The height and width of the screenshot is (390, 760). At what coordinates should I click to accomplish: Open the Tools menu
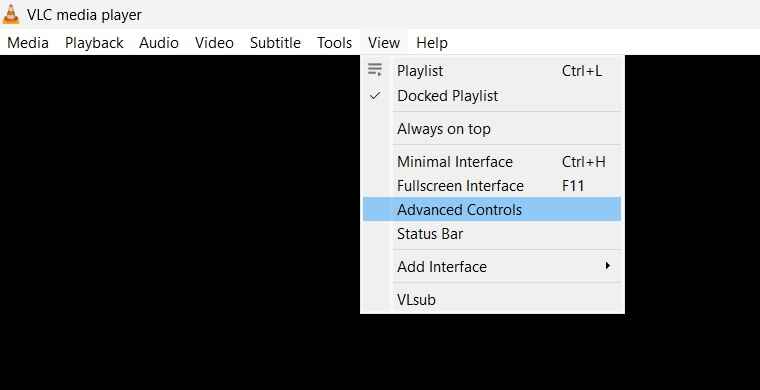tap(334, 43)
